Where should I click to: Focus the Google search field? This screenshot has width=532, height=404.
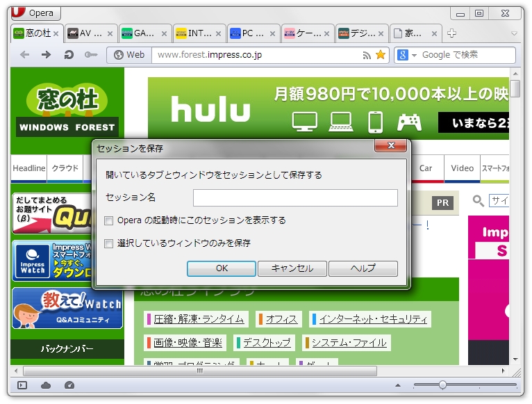[x=467, y=55]
